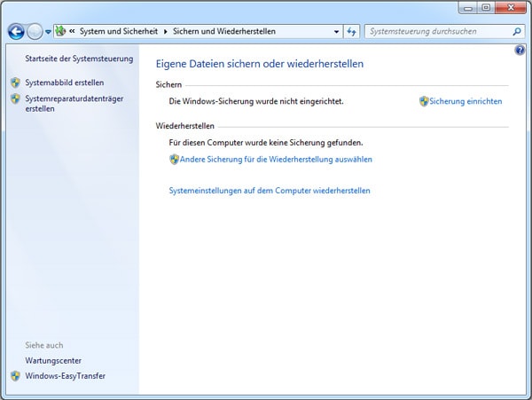The width and height of the screenshot is (532, 400).
Task: Click the blue Back navigation arrow
Action: (16, 32)
